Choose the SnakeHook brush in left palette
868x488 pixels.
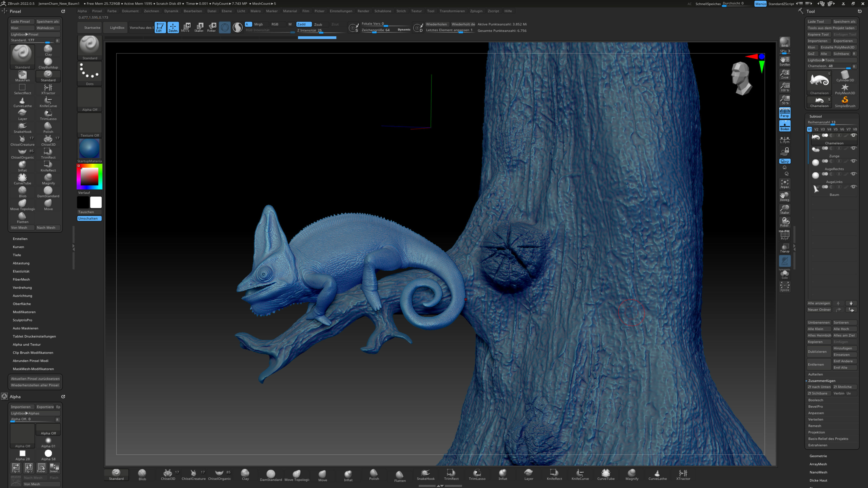point(22,128)
